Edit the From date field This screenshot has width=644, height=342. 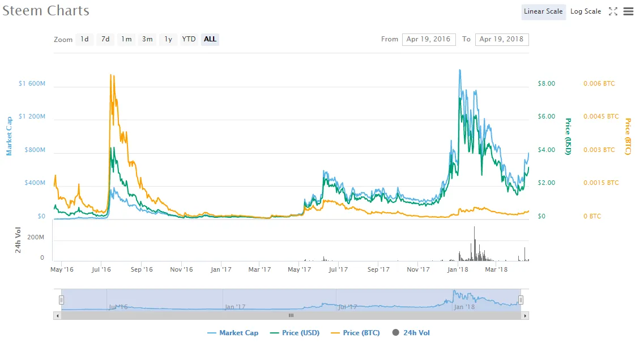[x=429, y=40]
